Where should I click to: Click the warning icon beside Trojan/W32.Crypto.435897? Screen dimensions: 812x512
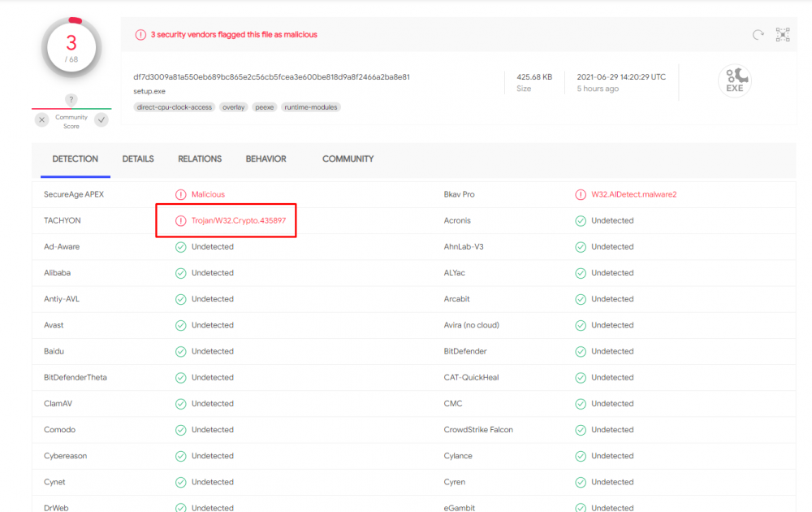pyautogui.click(x=181, y=221)
